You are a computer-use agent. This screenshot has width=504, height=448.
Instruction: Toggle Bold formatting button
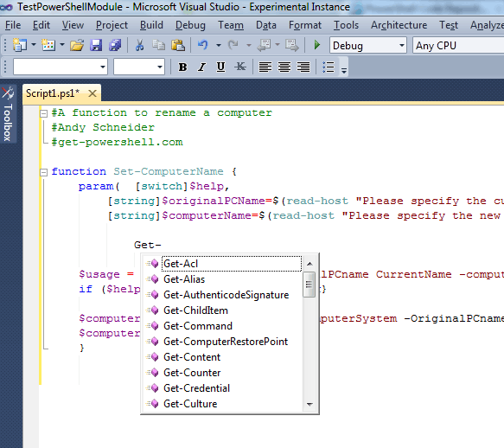pos(182,67)
